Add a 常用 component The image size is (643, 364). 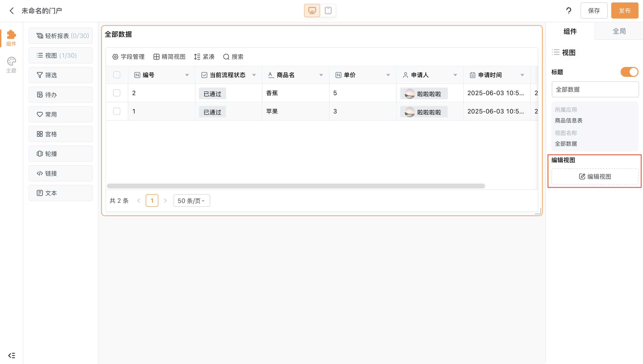(61, 115)
